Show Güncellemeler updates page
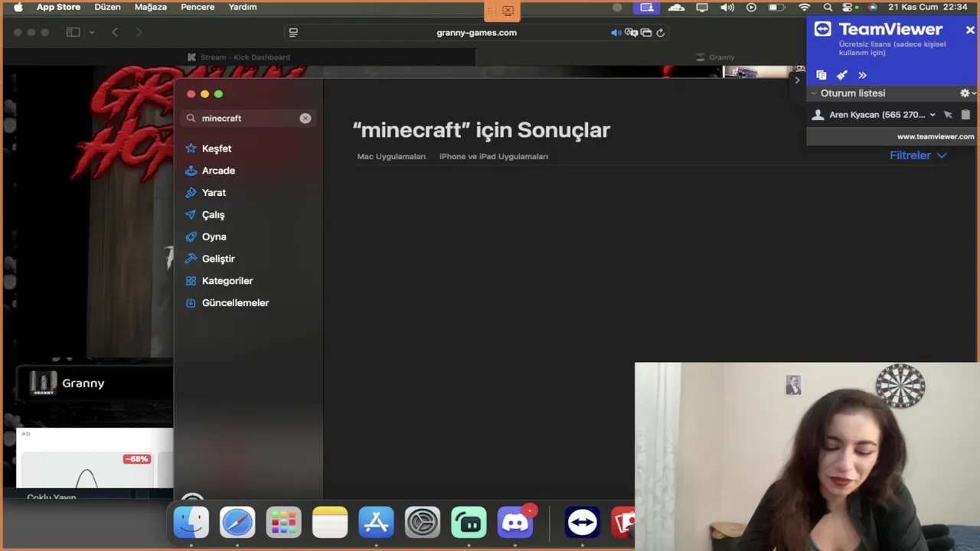Image resolution: width=980 pixels, height=551 pixels. coord(227,303)
